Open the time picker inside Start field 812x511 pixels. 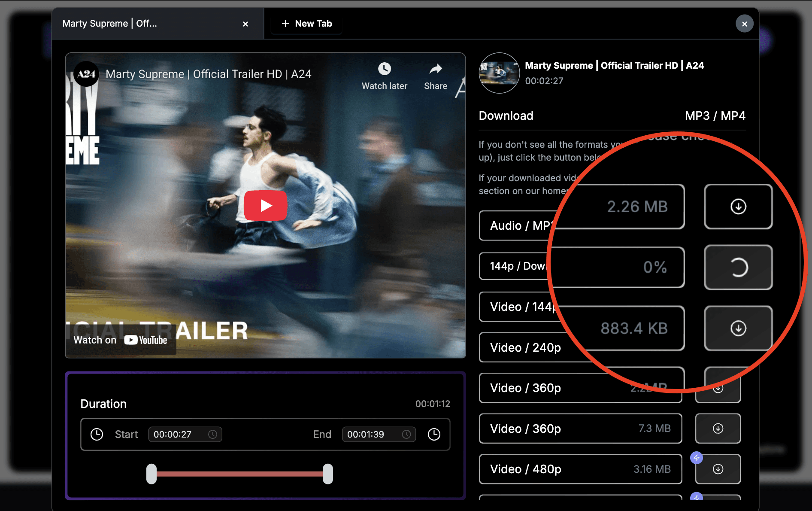[212, 434]
